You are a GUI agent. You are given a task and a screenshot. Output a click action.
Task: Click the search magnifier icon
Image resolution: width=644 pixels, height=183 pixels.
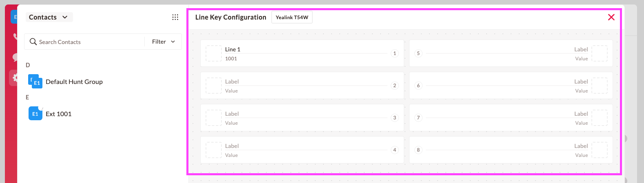[x=33, y=42]
